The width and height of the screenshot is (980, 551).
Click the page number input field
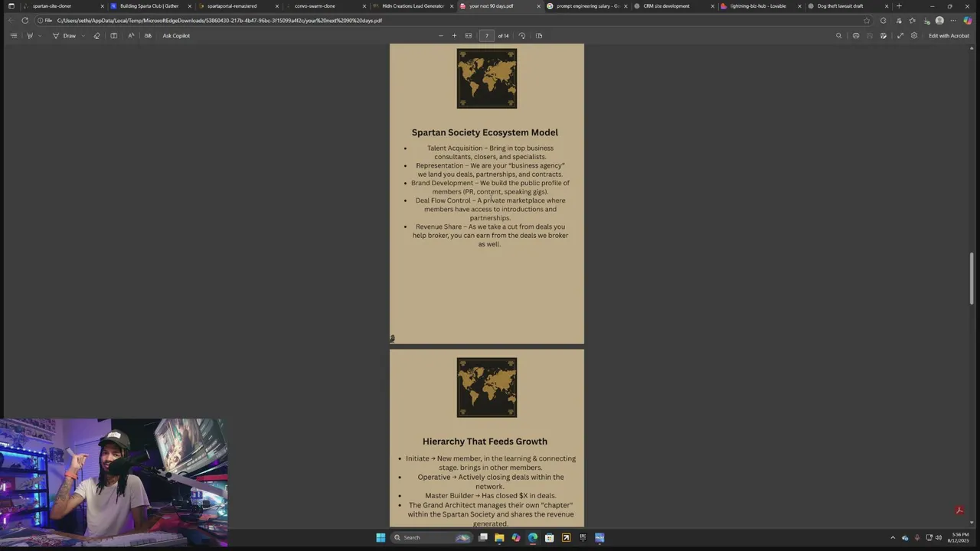486,36
